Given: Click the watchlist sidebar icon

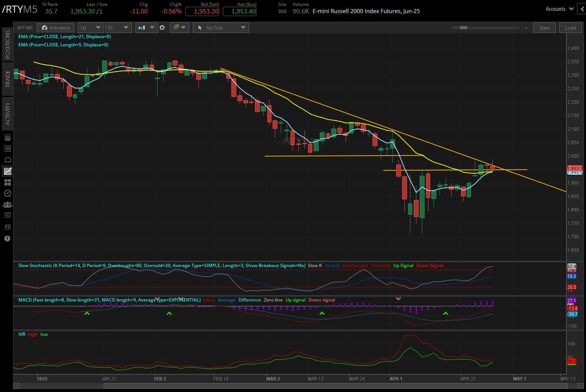Looking at the screenshot, I should [7, 148].
